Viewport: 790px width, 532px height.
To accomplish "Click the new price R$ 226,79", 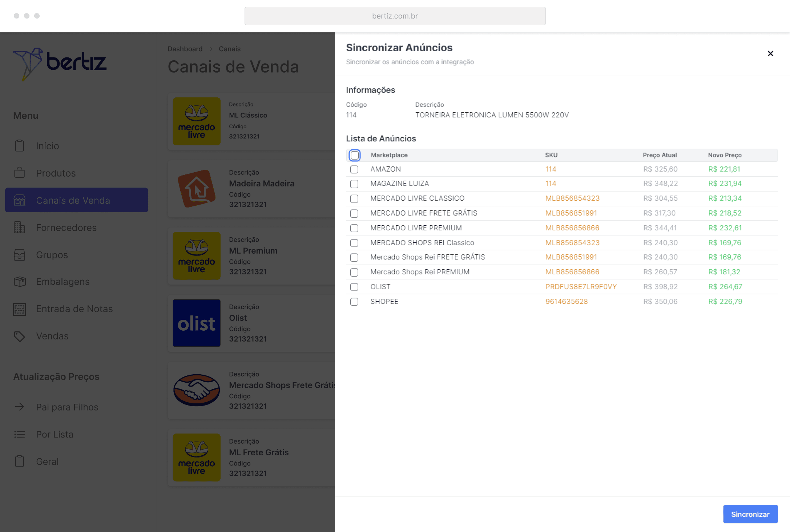I will [x=725, y=302].
